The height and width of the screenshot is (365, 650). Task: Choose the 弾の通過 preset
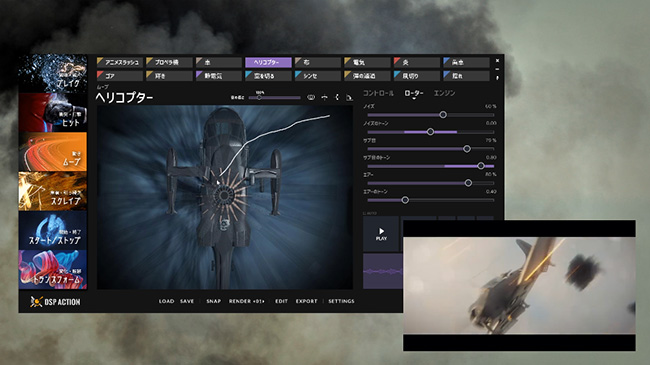point(367,76)
